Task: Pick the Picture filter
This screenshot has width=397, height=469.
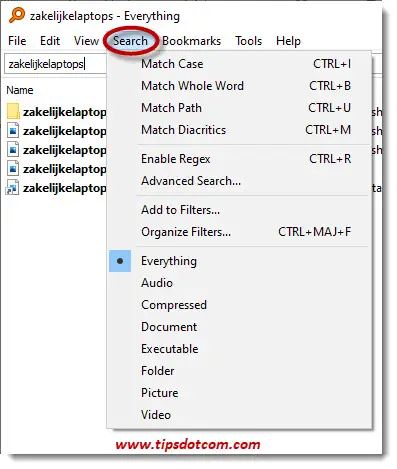Action: tap(239, 393)
